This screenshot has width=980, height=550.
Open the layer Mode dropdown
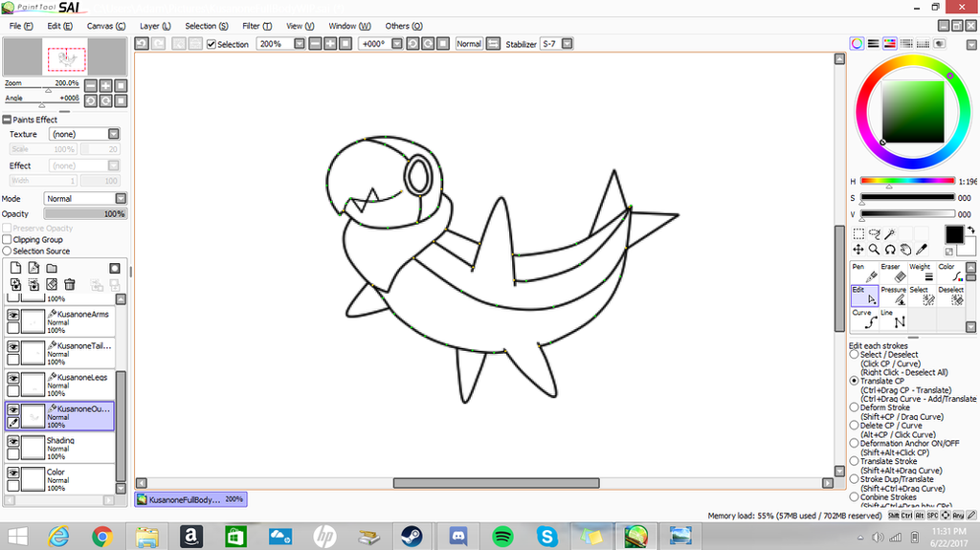121,198
